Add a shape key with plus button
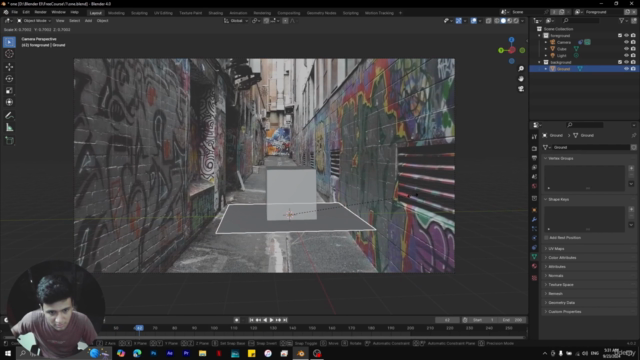The width and height of the screenshot is (640, 360). click(x=631, y=209)
